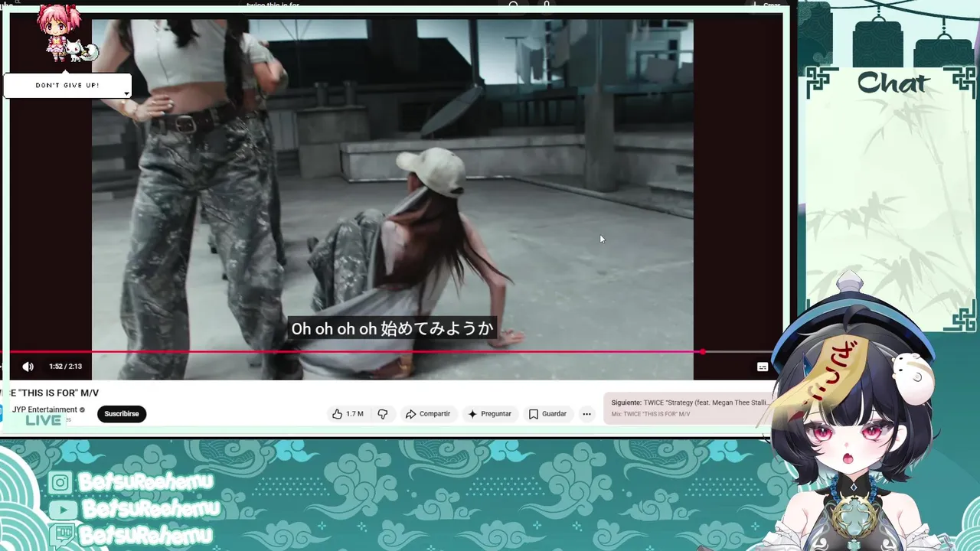Subscribe using the Suscribirse button
Viewport: 980px width, 551px height.
(122, 414)
